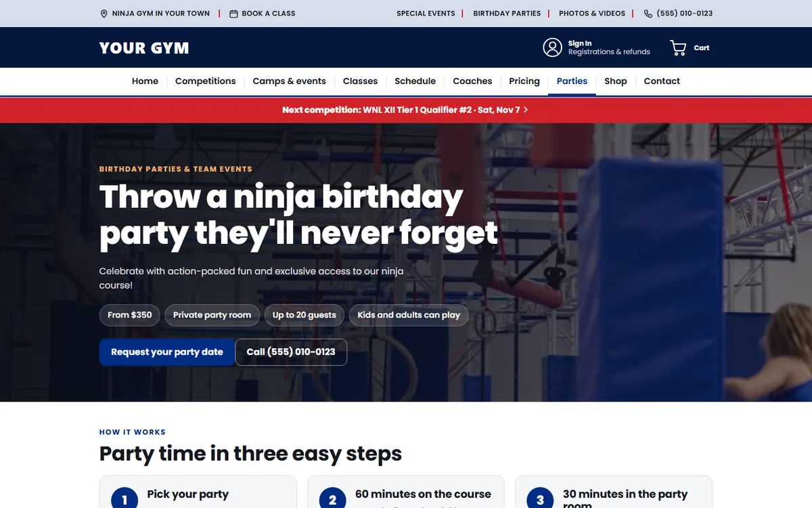Click the Cart label
The width and height of the screenshot is (812, 508).
[x=702, y=48]
